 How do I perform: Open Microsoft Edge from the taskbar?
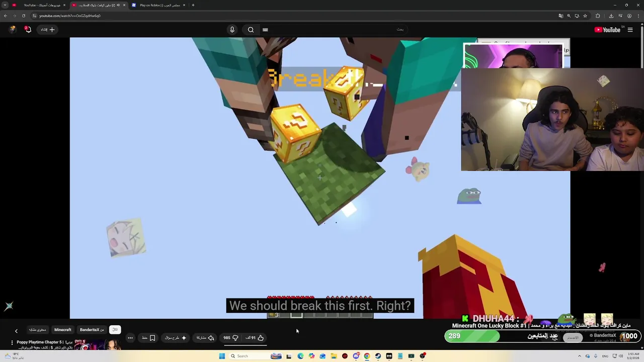[x=300, y=356]
